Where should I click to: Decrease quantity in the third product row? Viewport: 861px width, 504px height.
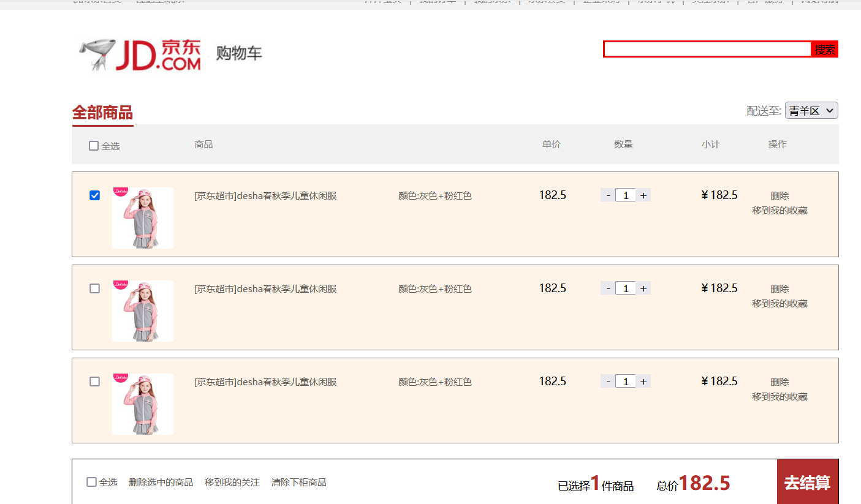pyautogui.click(x=608, y=382)
